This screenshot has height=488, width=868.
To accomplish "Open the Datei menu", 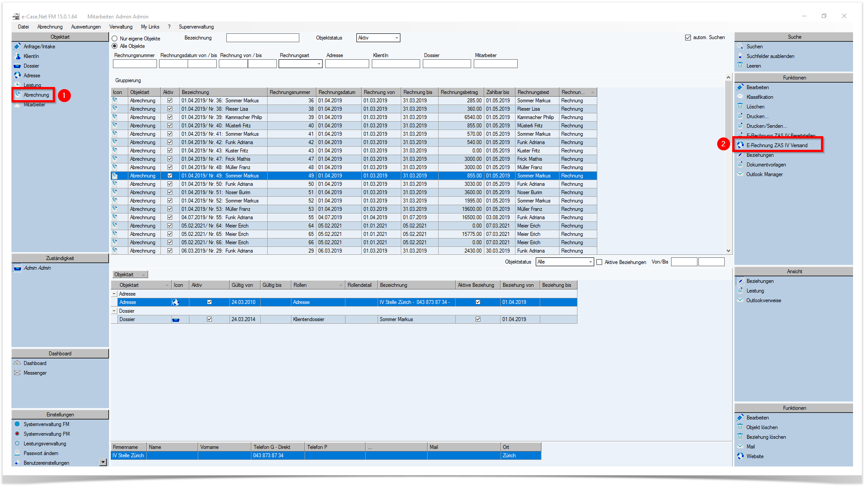I will (x=23, y=27).
